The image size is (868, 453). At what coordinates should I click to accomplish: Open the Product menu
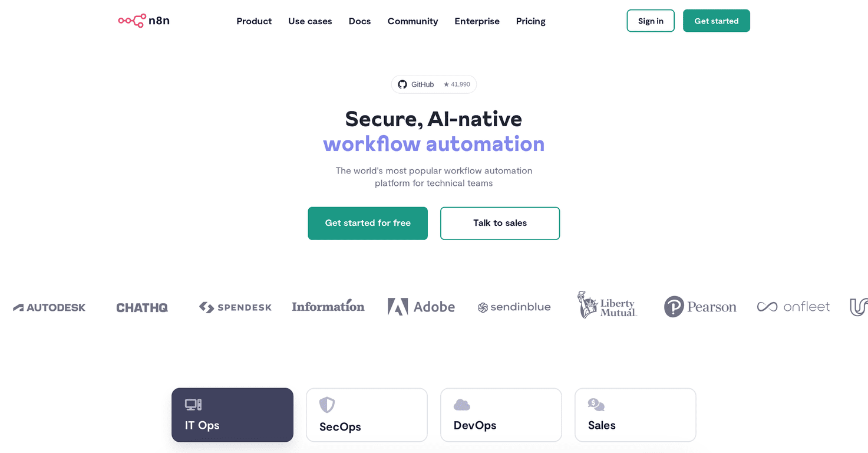click(254, 21)
